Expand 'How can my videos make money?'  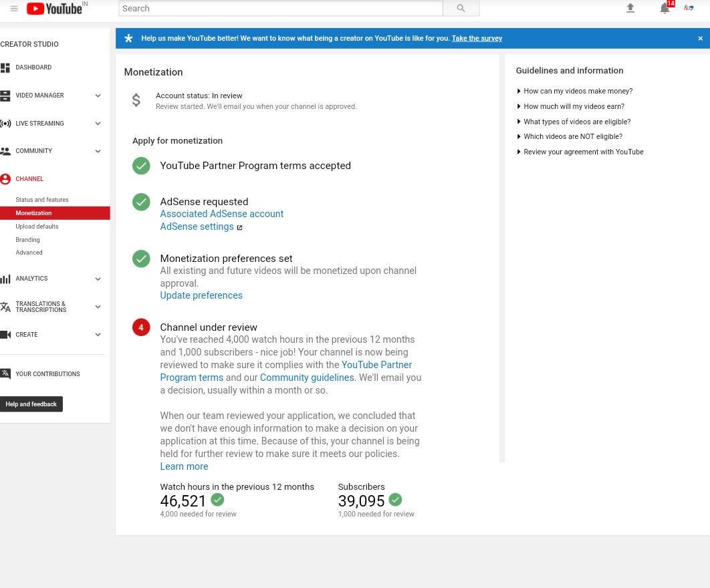pyautogui.click(x=574, y=91)
